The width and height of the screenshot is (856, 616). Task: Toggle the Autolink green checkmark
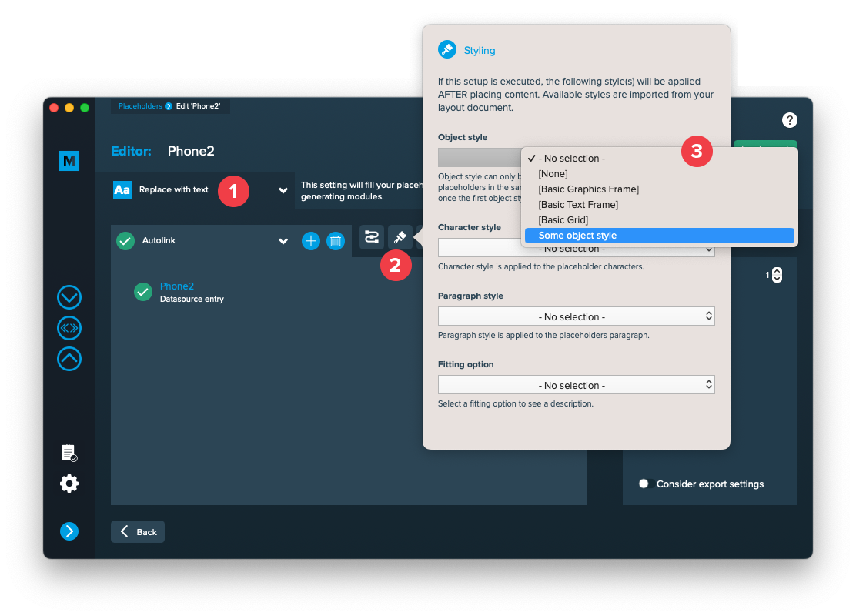click(125, 241)
